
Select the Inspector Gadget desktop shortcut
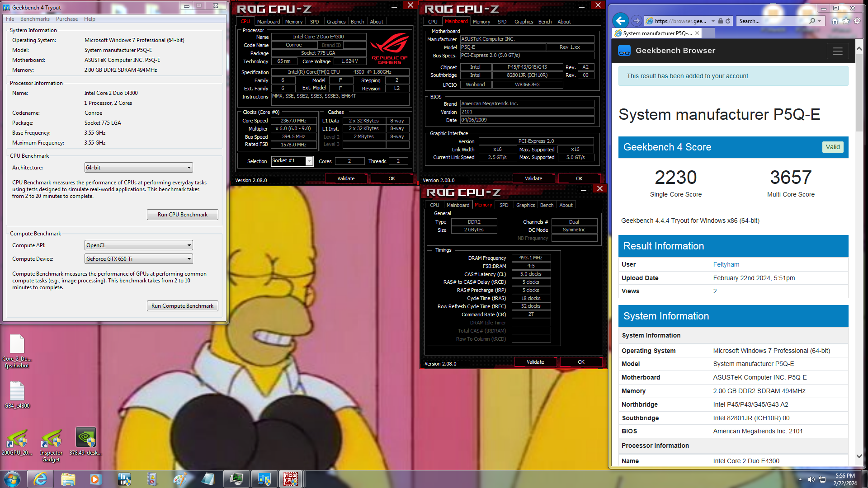coord(51,446)
